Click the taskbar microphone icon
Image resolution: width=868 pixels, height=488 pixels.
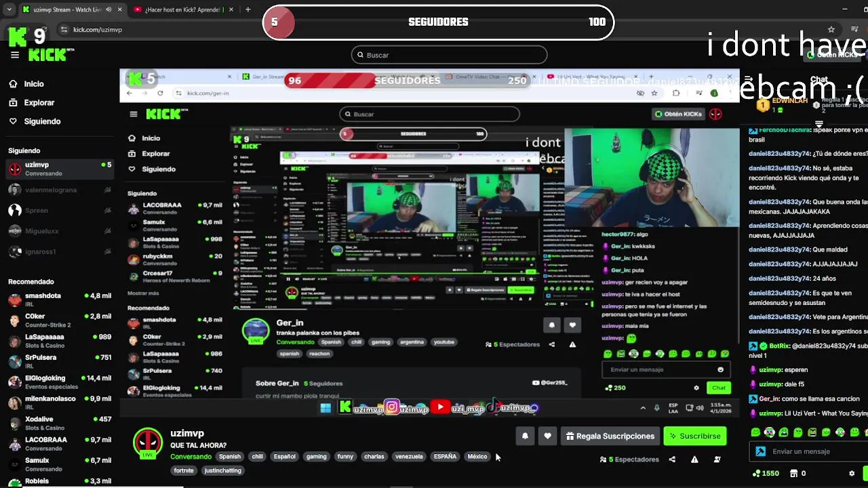pyautogui.click(x=656, y=408)
